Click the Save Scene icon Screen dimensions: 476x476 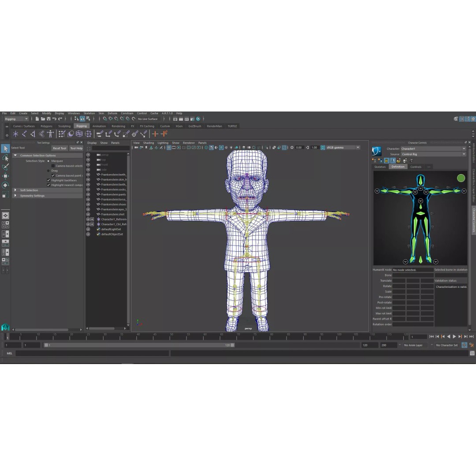48,119
